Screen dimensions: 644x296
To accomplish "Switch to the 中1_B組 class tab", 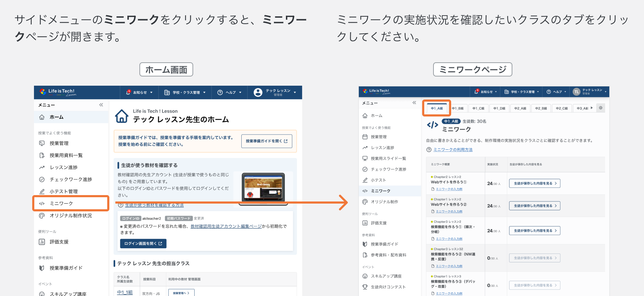I will 458,108.
